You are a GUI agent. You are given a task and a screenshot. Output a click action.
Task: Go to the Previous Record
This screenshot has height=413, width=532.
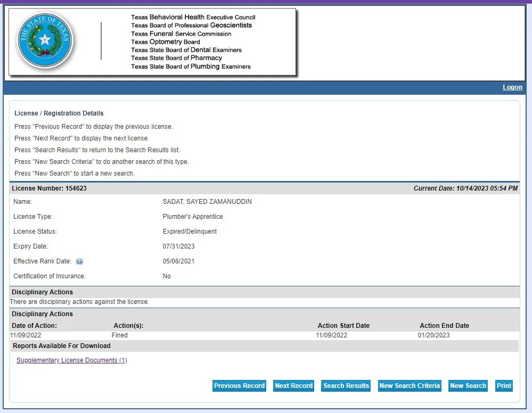point(239,386)
